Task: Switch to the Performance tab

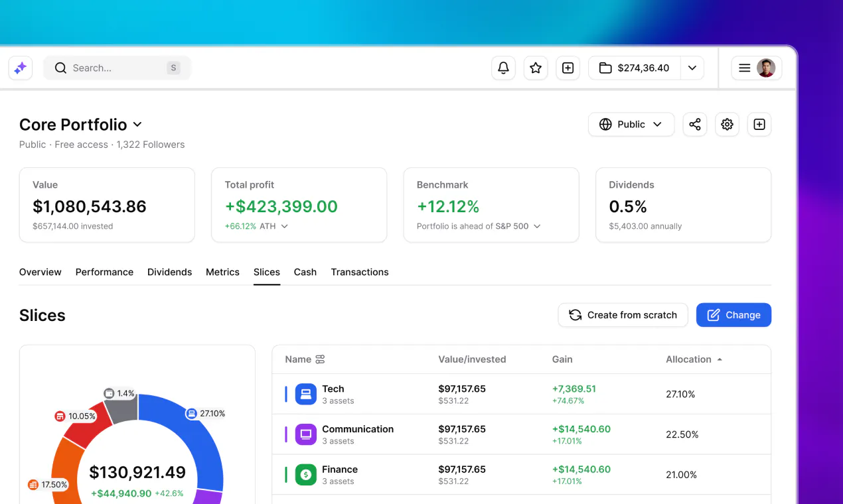Action: (x=104, y=272)
